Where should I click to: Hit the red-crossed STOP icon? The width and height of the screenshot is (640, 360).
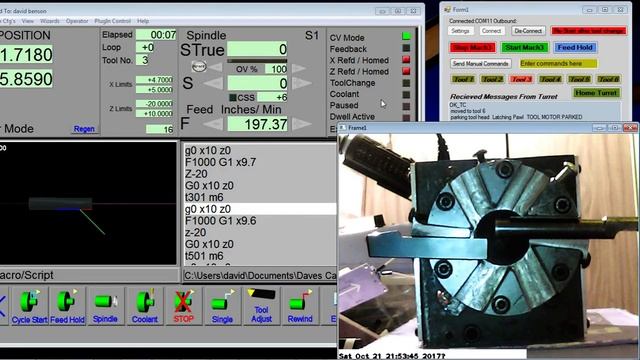pos(184,306)
